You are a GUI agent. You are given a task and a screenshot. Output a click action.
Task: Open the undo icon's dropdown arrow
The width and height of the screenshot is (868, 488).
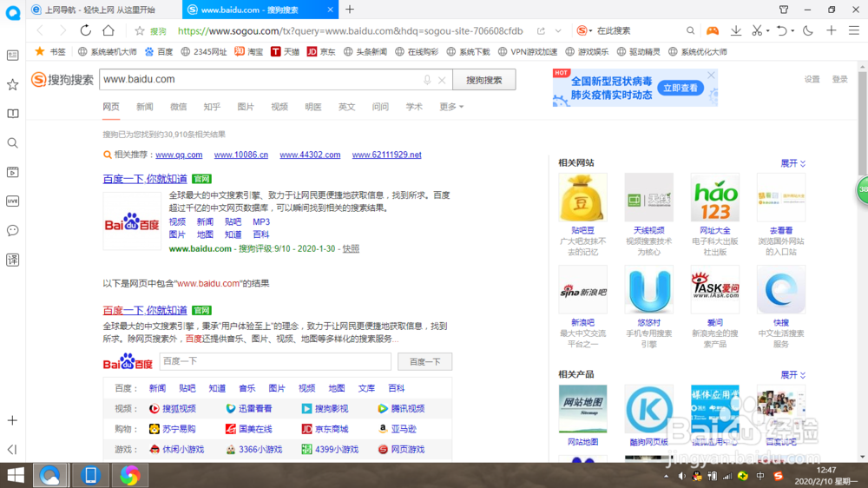[792, 31]
